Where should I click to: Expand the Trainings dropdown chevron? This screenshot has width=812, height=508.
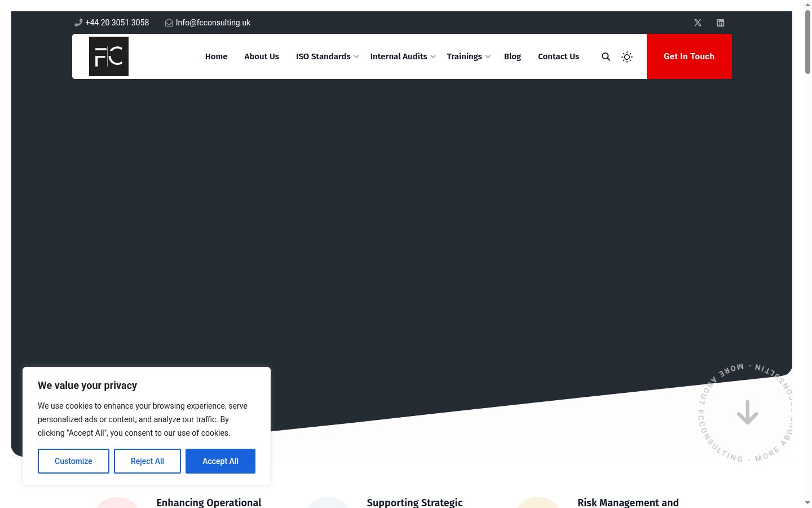click(488, 56)
